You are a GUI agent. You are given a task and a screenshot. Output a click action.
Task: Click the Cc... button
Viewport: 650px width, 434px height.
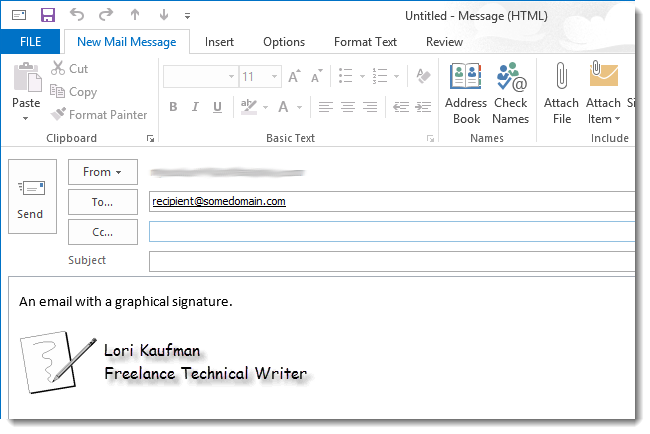tap(102, 232)
